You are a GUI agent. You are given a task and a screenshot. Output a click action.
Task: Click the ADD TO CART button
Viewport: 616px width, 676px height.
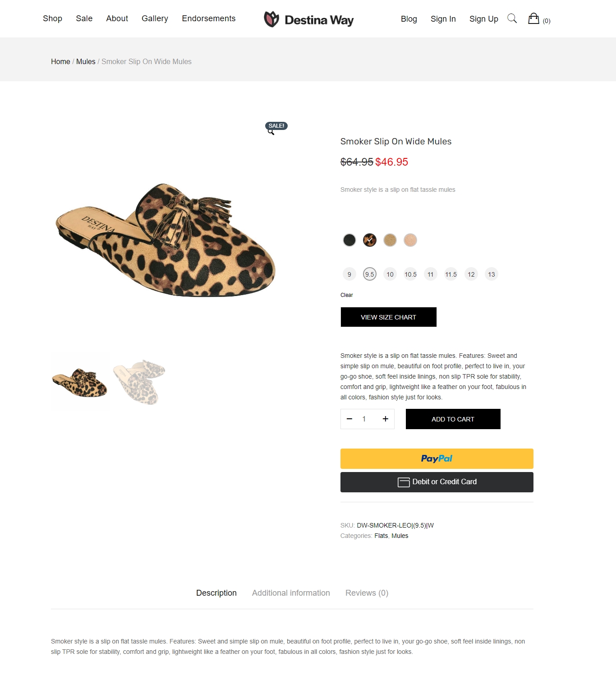click(453, 419)
